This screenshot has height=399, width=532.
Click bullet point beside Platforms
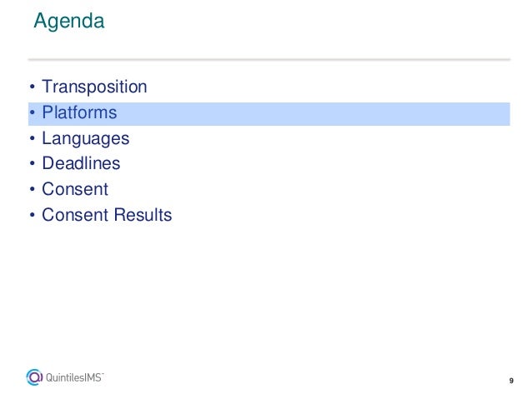coord(33,112)
